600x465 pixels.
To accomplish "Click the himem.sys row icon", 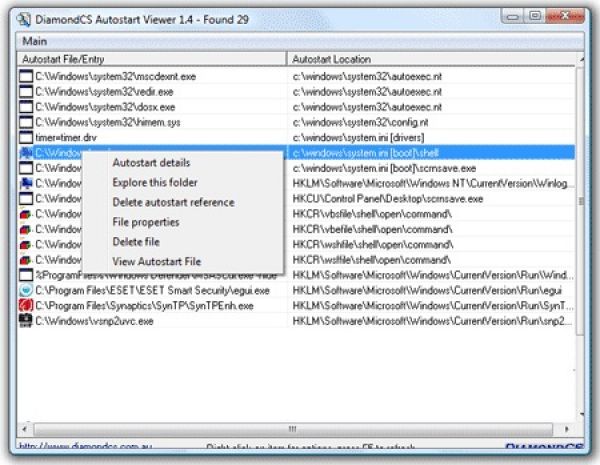I will (26, 122).
